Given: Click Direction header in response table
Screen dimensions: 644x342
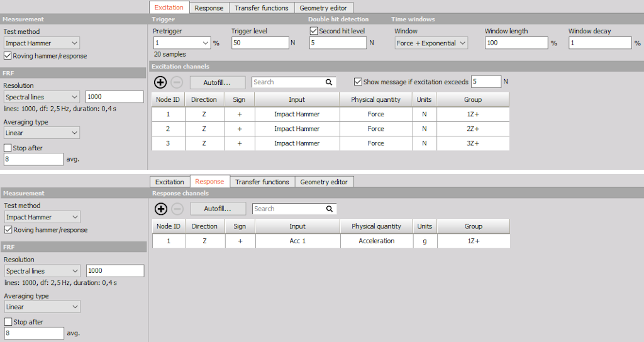Looking at the screenshot, I should pos(204,226).
